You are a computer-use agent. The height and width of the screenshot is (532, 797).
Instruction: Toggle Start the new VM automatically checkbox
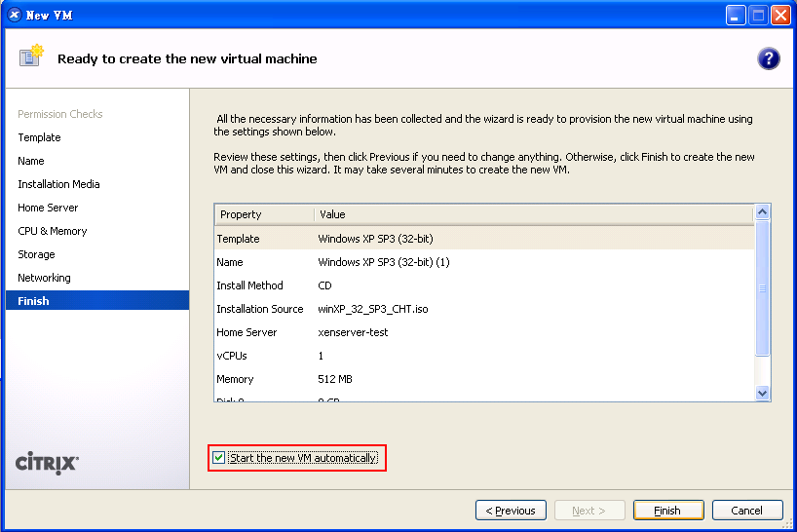(x=219, y=458)
